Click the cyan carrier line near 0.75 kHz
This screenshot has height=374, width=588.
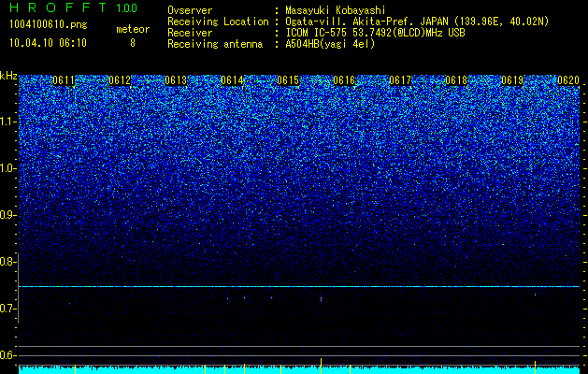[299, 286]
